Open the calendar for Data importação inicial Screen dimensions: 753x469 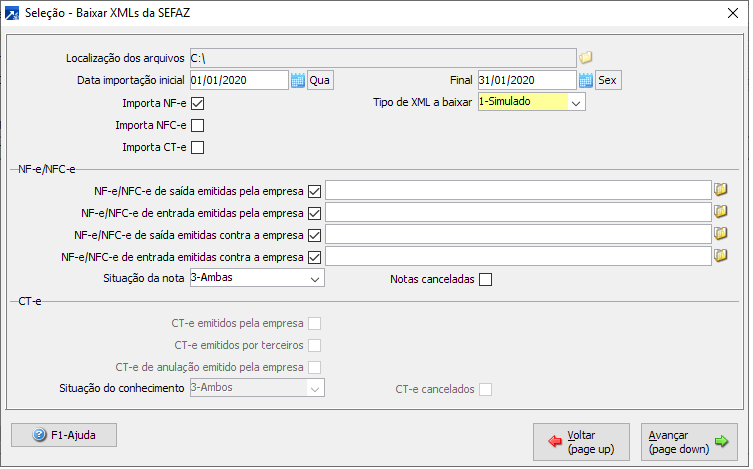[297, 80]
